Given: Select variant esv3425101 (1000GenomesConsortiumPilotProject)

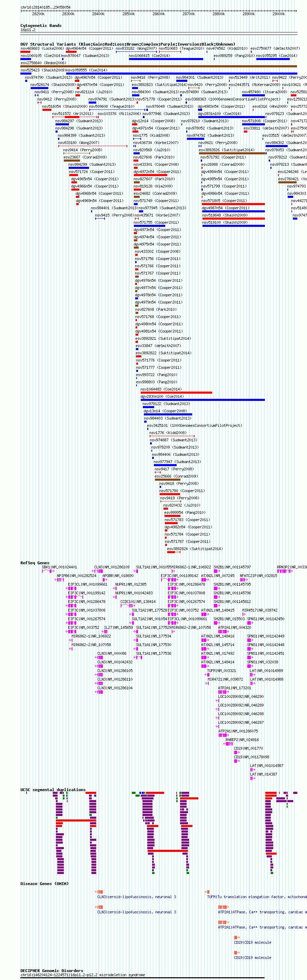Looking at the screenshot, I should pyautogui.click(x=195, y=426).
